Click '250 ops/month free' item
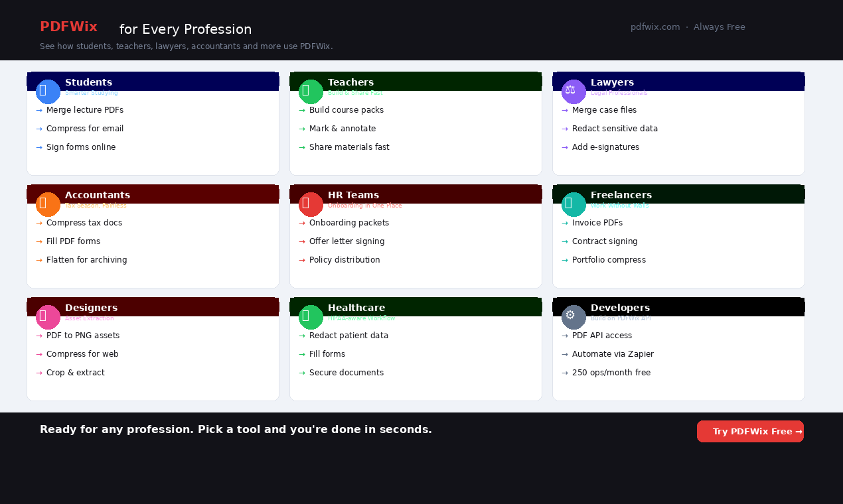Image resolution: width=843 pixels, height=504 pixels. tap(611, 373)
